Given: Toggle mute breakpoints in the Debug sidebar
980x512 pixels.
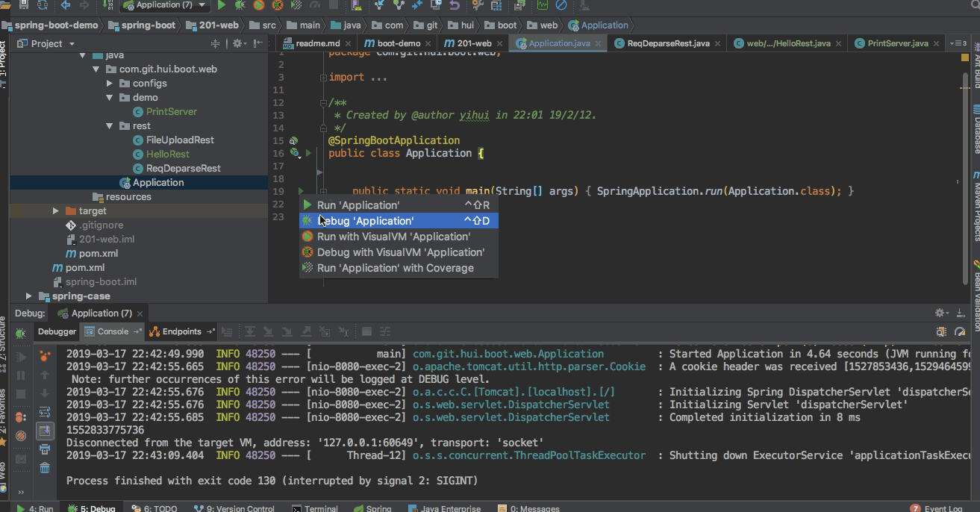Looking at the screenshot, I should tap(21, 435).
